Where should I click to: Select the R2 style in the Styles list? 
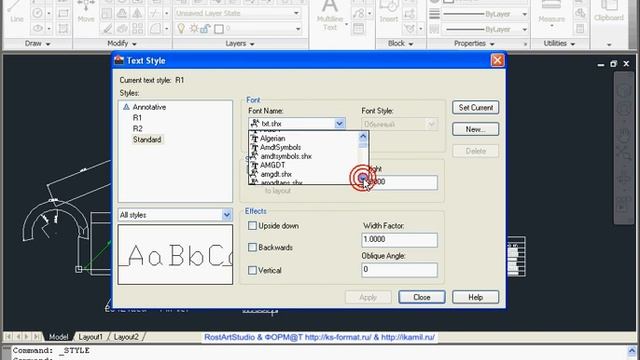pyautogui.click(x=138, y=129)
